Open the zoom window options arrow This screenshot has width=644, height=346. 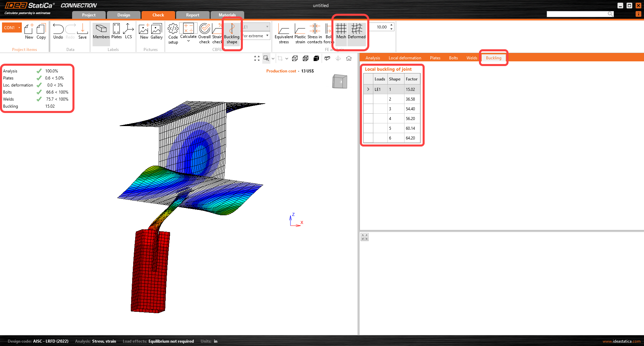[x=273, y=58]
